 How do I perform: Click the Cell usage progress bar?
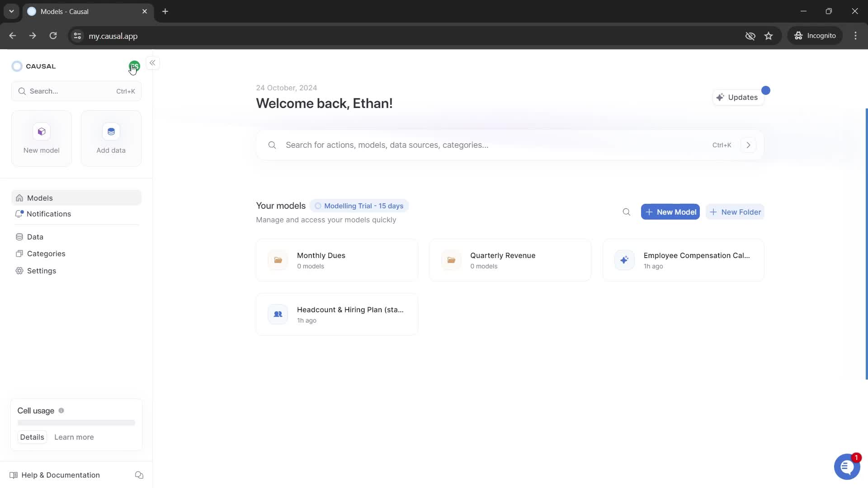click(75, 423)
